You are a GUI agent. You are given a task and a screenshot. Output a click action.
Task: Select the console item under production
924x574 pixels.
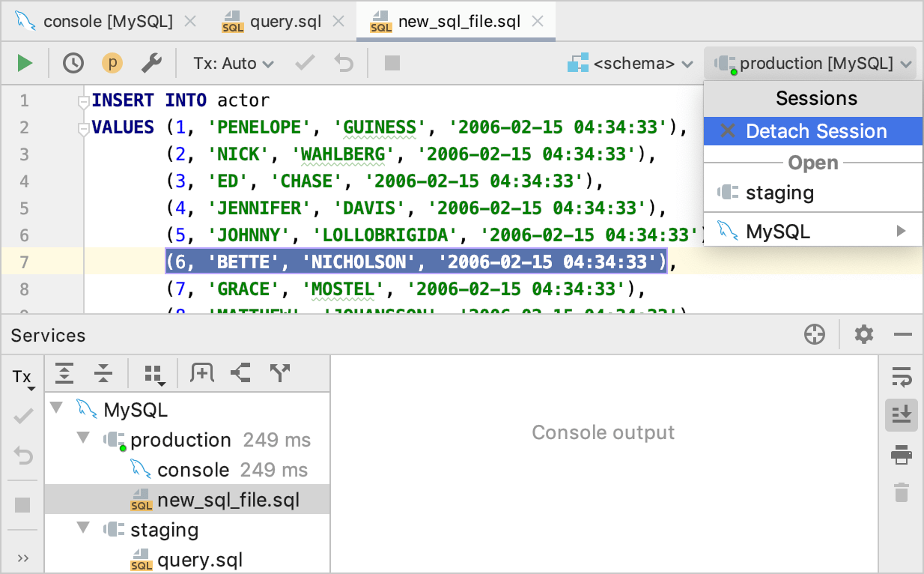click(x=192, y=470)
